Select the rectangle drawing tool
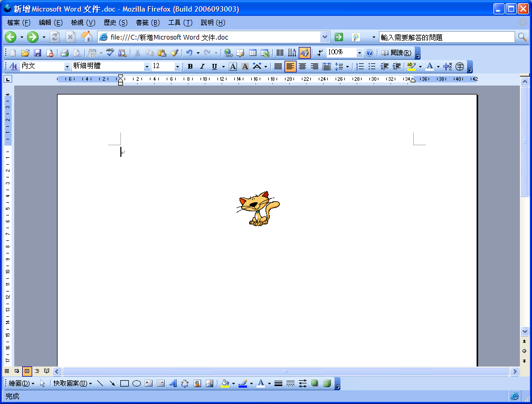 [x=125, y=383]
